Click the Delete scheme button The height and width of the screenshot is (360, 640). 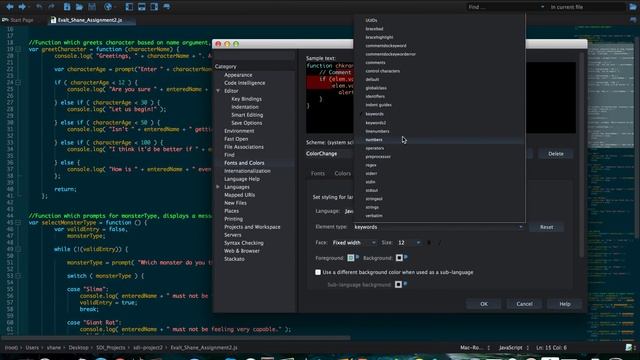click(556, 153)
